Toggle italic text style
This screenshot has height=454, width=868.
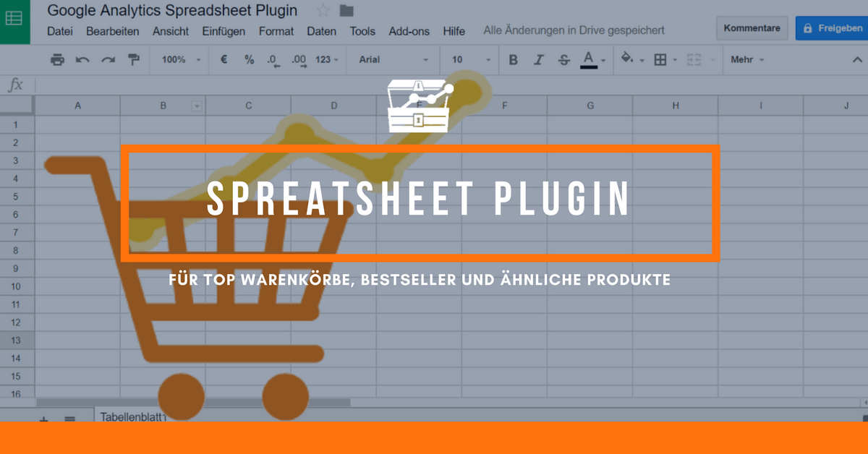pyautogui.click(x=538, y=60)
